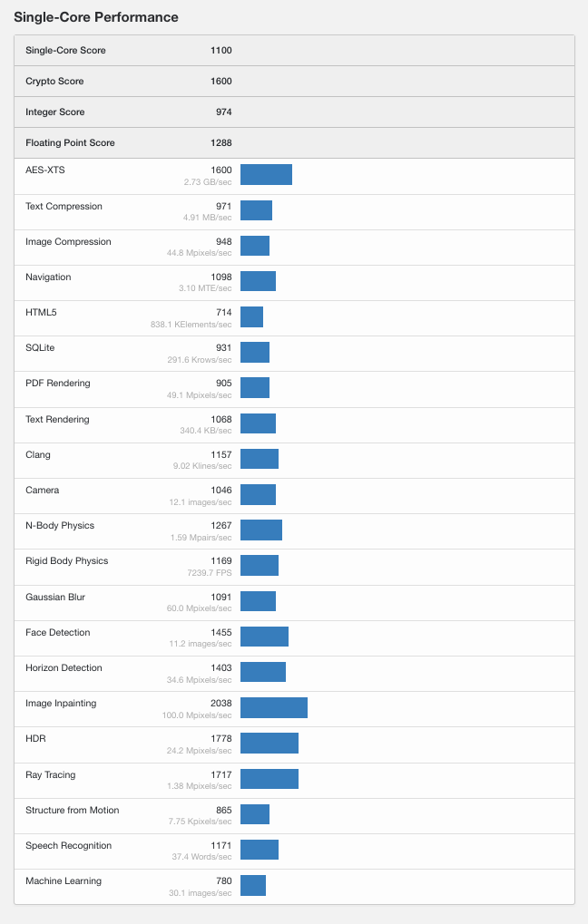This screenshot has width=588, height=924.
Task: Click the AES-XTS benchmark bar
Action: (266, 175)
